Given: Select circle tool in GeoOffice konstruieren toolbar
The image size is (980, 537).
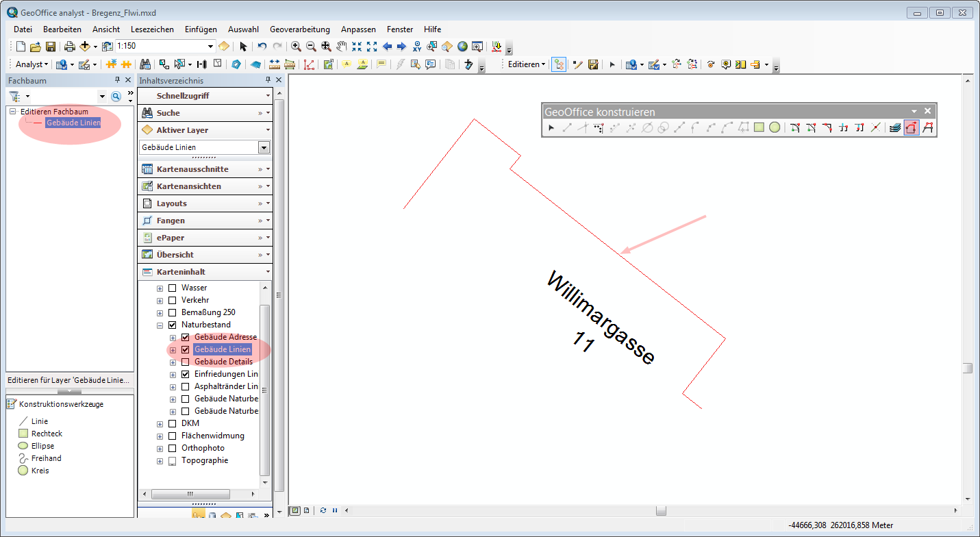Looking at the screenshot, I should click(775, 127).
